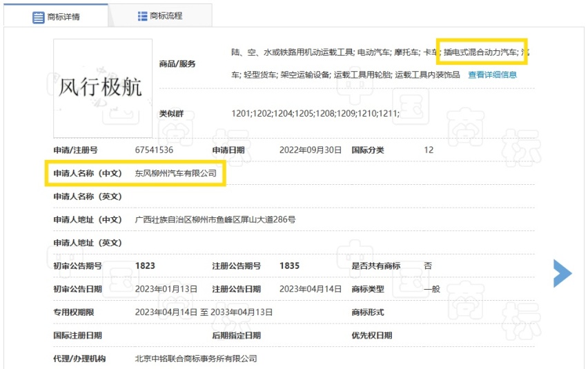This screenshot has width=588, height=369.
Task: Click the 类似群 label
Action: pyautogui.click(x=171, y=113)
